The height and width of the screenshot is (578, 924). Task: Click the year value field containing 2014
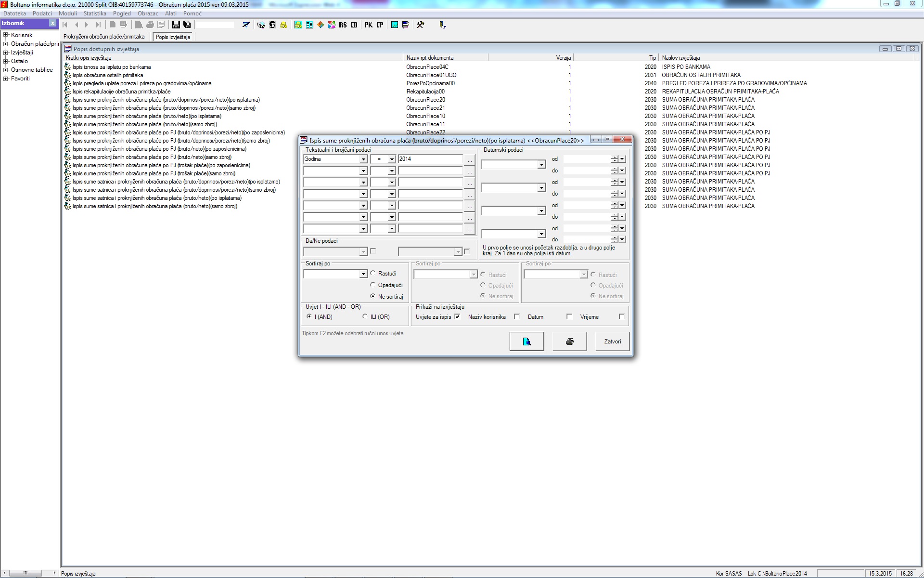pyautogui.click(x=430, y=159)
